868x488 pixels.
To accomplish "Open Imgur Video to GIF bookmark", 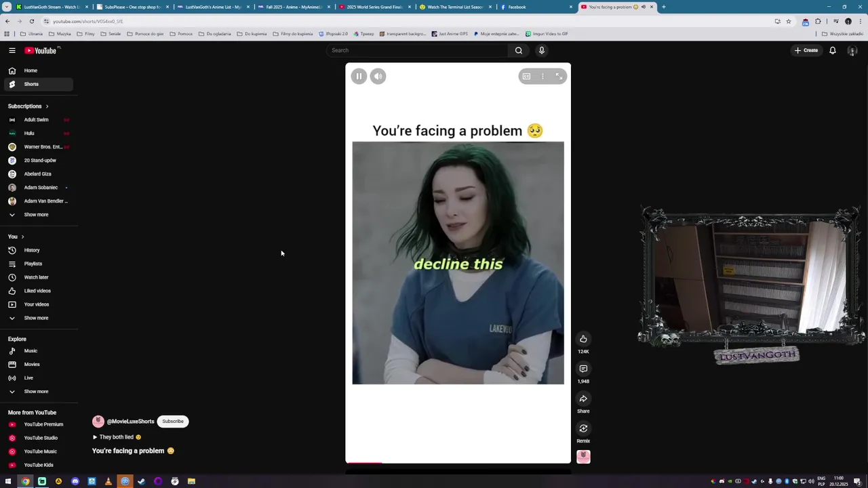I will (x=547, y=34).
